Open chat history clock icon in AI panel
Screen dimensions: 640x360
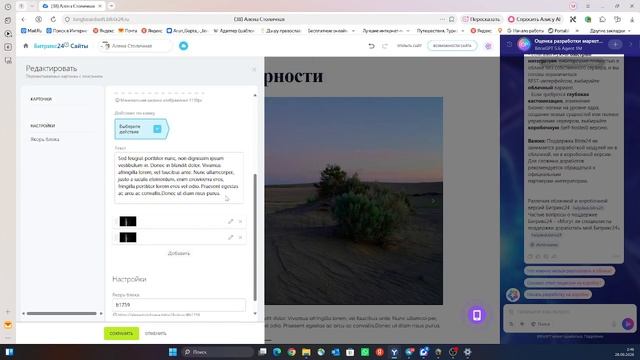[x=509, y=44]
